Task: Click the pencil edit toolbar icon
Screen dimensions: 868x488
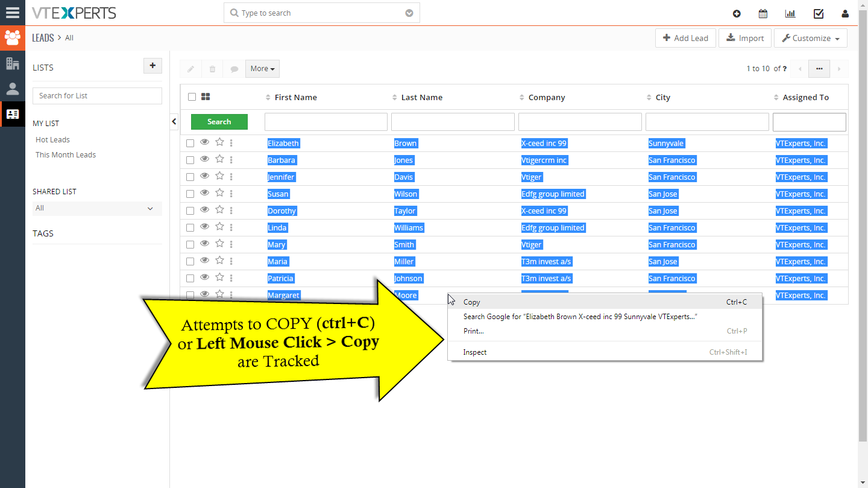Action: click(190, 69)
